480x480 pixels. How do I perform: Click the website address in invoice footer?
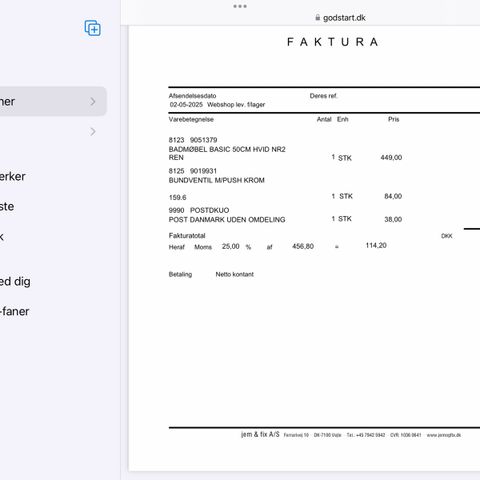point(444,435)
